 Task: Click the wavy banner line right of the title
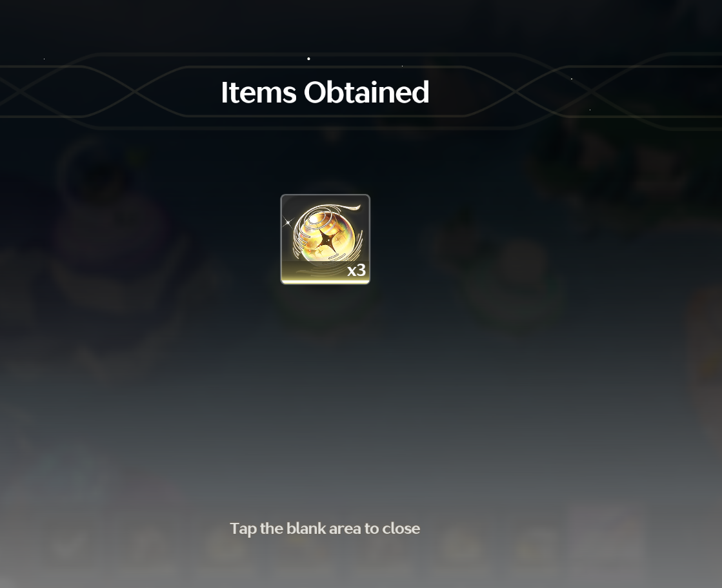click(x=576, y=91)
